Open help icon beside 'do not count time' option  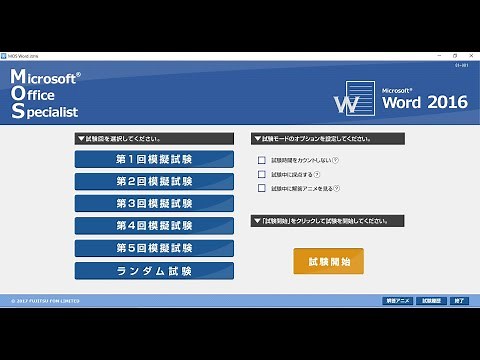[x=336, y=160]
